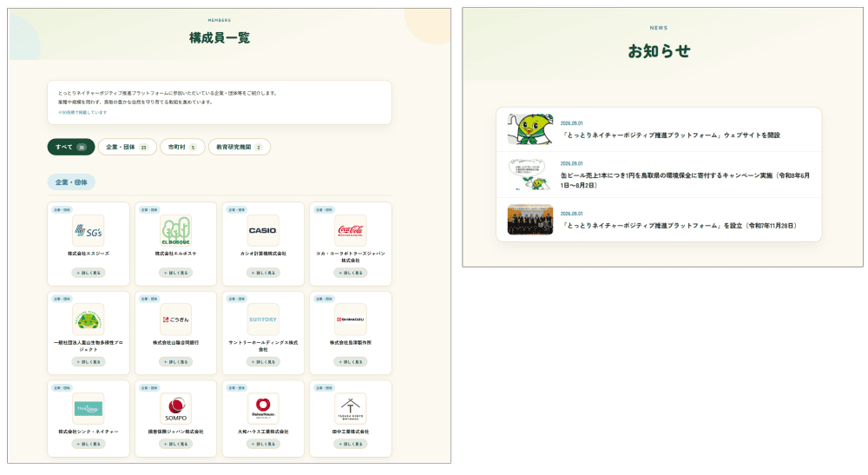Viewport: 868px width, 475px height.
Task: Click the El Bosque tree logo
Action: tap(175, 230)
